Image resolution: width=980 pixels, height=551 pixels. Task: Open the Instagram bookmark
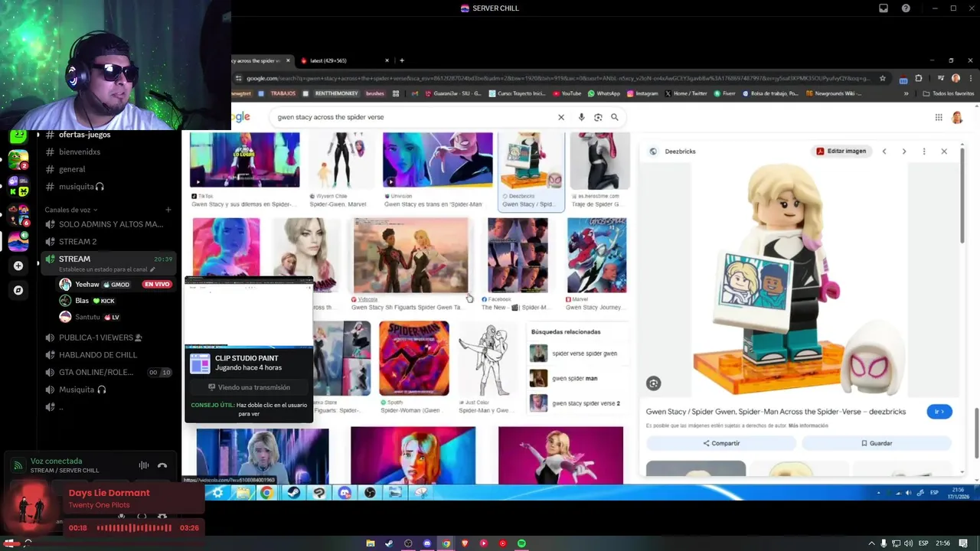(642, 93)
